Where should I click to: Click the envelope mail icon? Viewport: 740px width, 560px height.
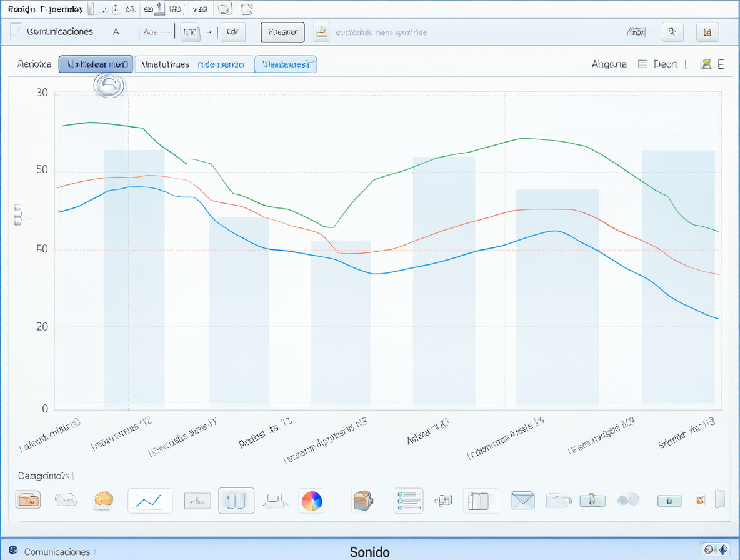[x=523, y=501]
